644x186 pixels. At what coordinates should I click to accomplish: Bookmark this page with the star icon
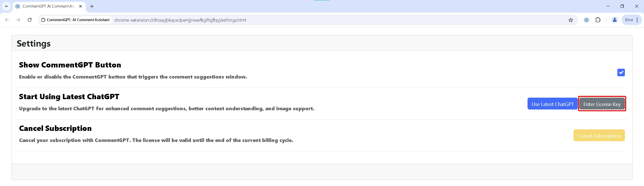pos(571,20)
